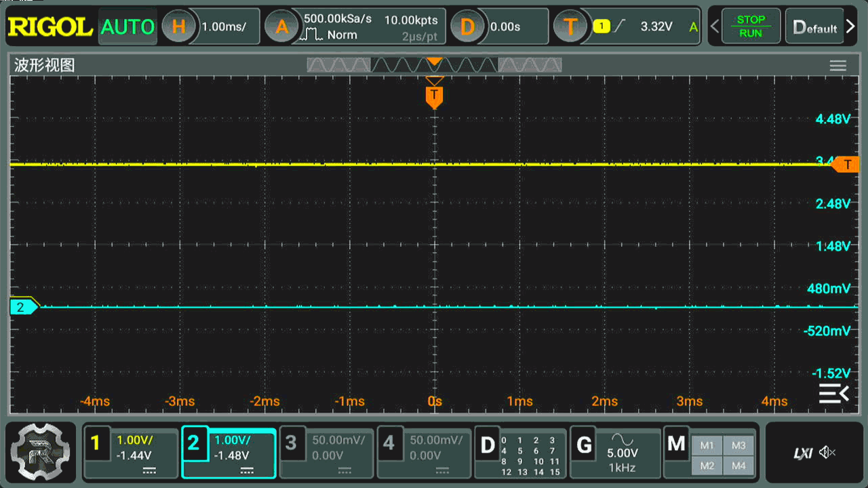The height and width of the screenshot is (488, 868).
Task: Open channel 2 1.00V/ scale settings
Action: [233, 440]
